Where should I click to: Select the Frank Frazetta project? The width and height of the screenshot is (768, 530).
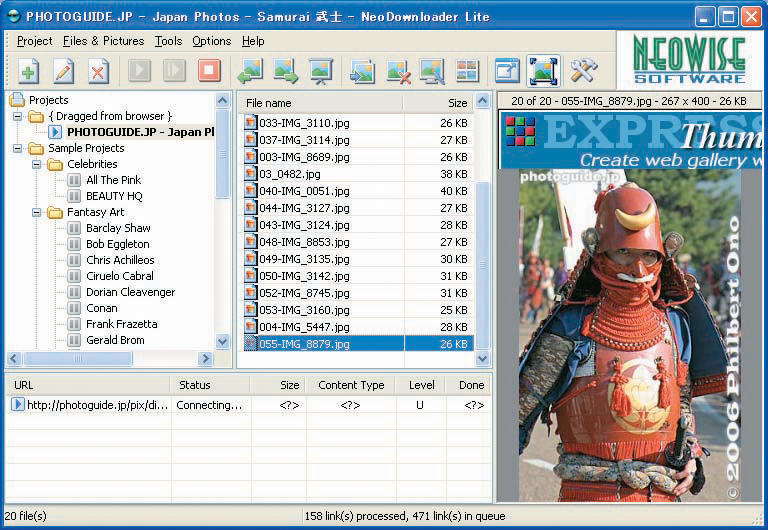pyautogui.click(x=121, y=324)
